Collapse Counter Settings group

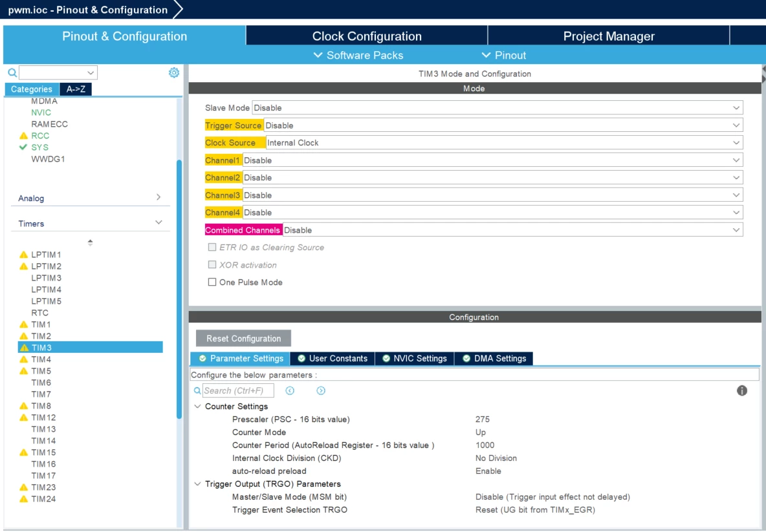[197, 406]
